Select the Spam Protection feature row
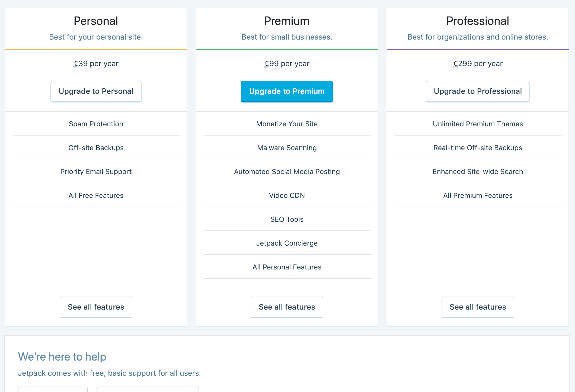Image resolution: width=575 pixels, height=392 pixels. [96, 124]
